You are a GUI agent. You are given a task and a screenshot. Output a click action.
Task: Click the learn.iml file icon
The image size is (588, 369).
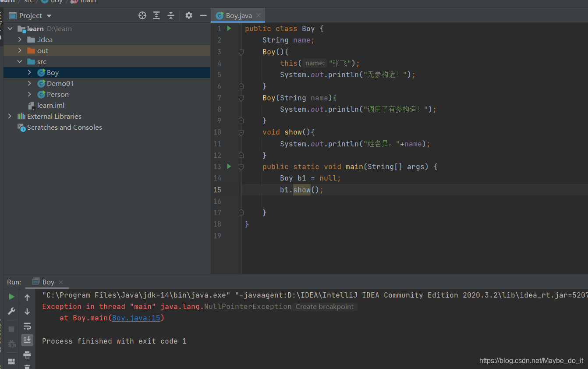point(31,106)
